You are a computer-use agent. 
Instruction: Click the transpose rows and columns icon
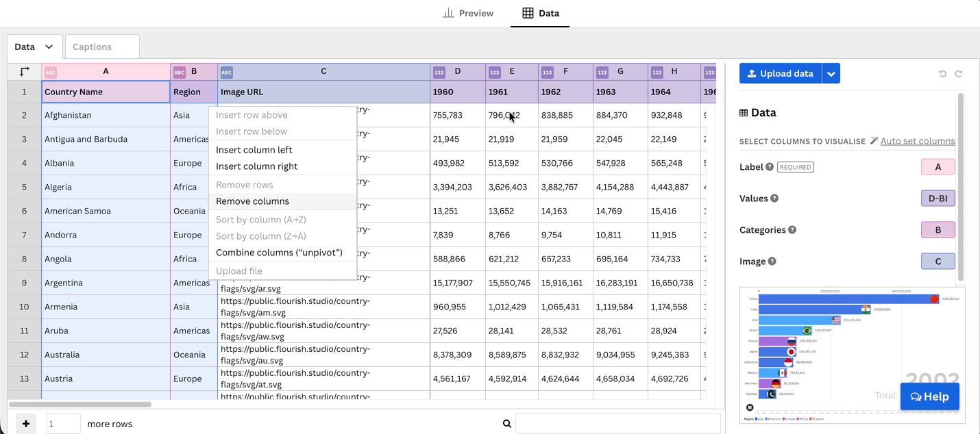[25, 72]
